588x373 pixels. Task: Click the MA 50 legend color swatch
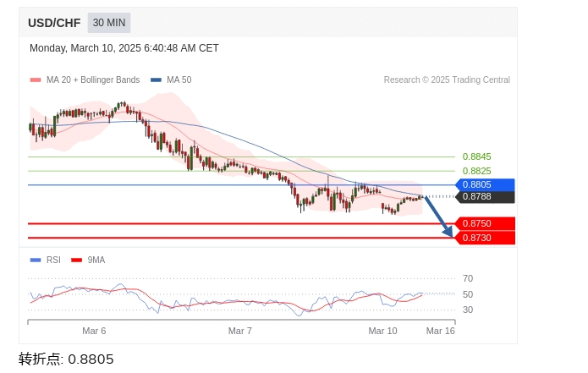pyautogui.click(x=156, y=80)
